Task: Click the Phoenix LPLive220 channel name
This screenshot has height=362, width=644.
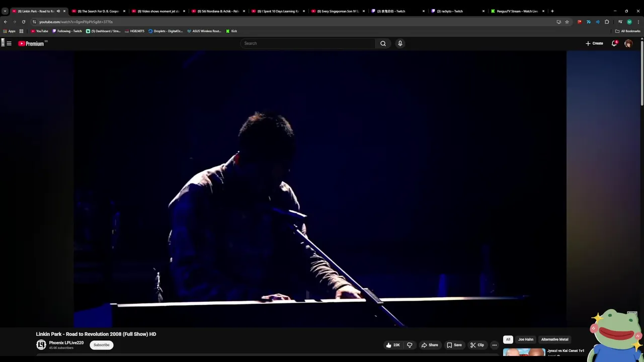Action: click(x=66, y=343)
